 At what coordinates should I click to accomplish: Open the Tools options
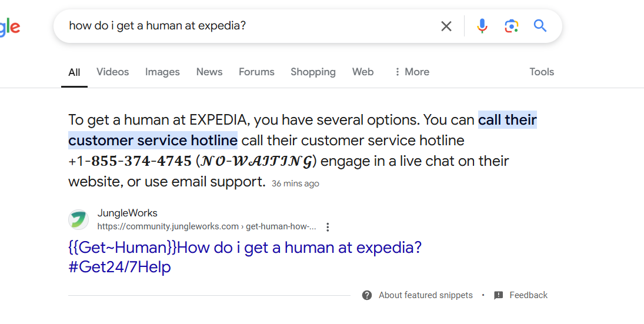(x=541, y=72)
